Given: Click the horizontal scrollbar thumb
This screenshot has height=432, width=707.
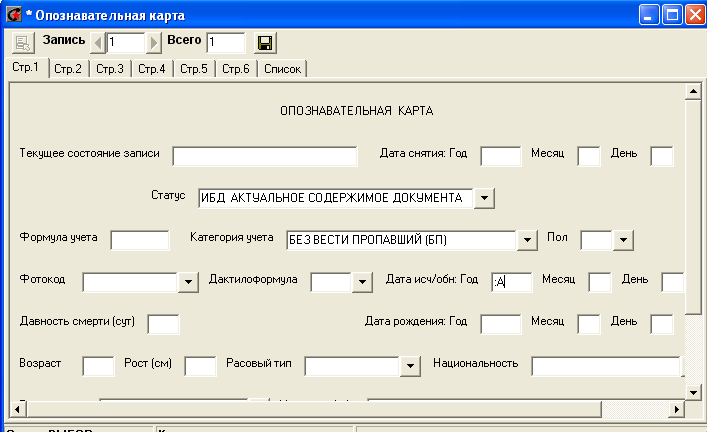Looking at the screenshot, I should click(314, 409).
